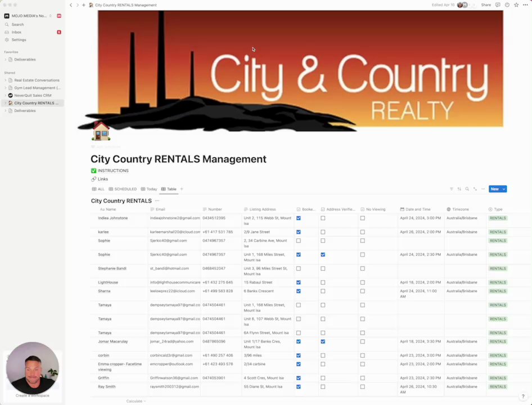Check No Viewing for LightHouse
This screenshot has width=532, height=405.
363,282
